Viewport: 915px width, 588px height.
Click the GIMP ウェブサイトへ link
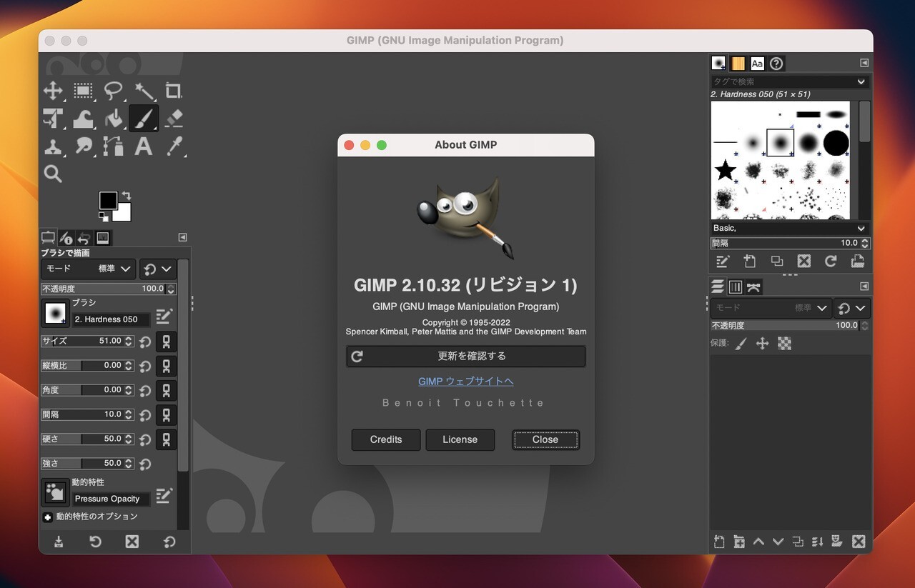click(465, 381)
